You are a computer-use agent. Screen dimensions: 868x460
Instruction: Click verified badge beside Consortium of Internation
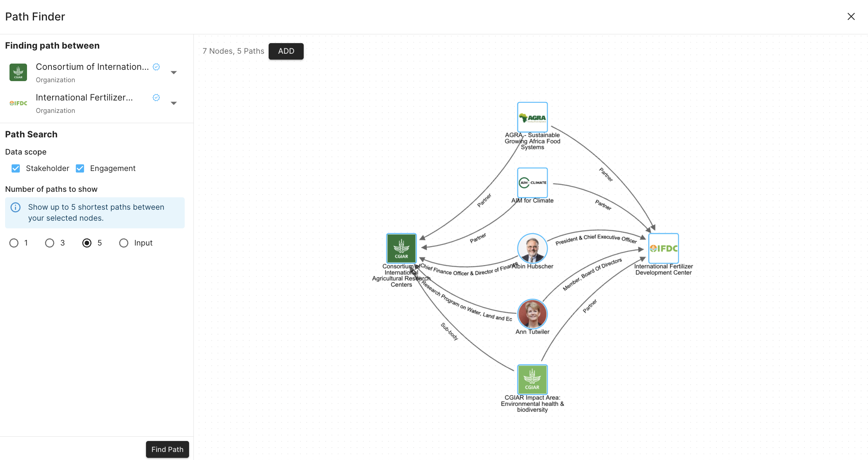(156, 67)
